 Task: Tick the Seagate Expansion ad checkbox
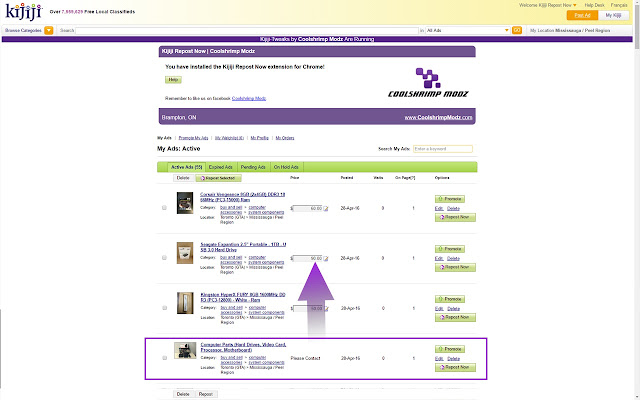[164, 258]
